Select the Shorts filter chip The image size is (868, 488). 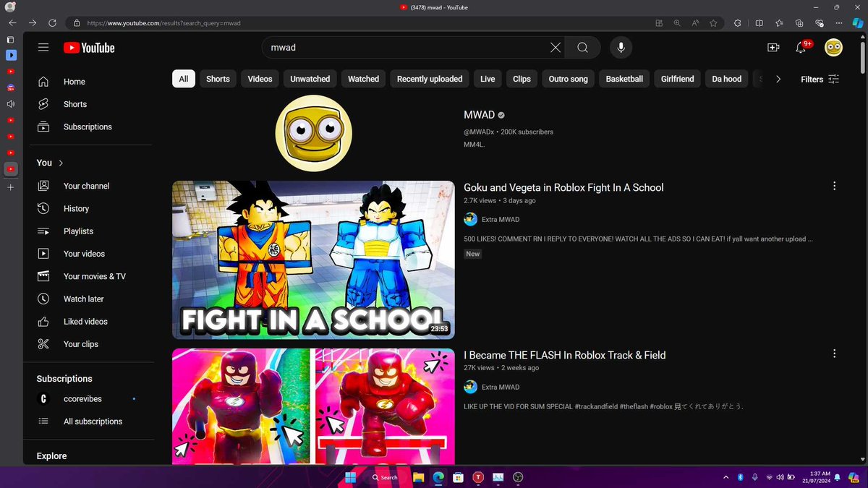click(218, 79)
